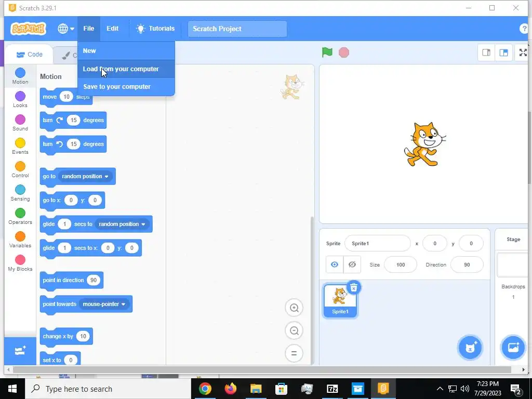The image size is (532, 399).
Task: Select the Control category
Action: coord(20,170)
